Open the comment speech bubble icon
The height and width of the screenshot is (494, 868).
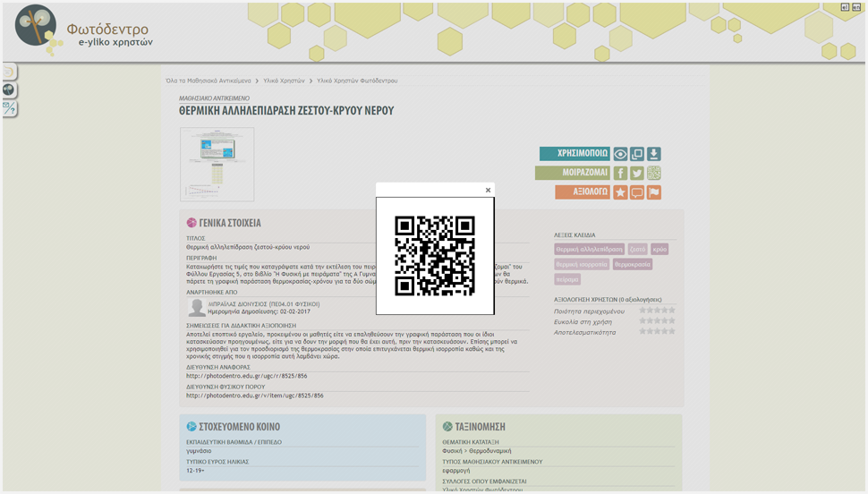(x=637, y=192)
